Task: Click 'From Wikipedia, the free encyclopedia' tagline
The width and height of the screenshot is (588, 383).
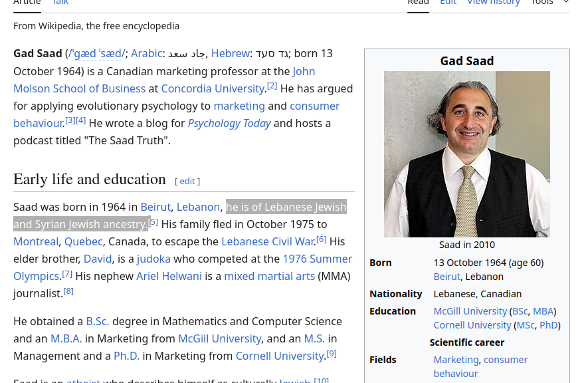Action: 96,26
